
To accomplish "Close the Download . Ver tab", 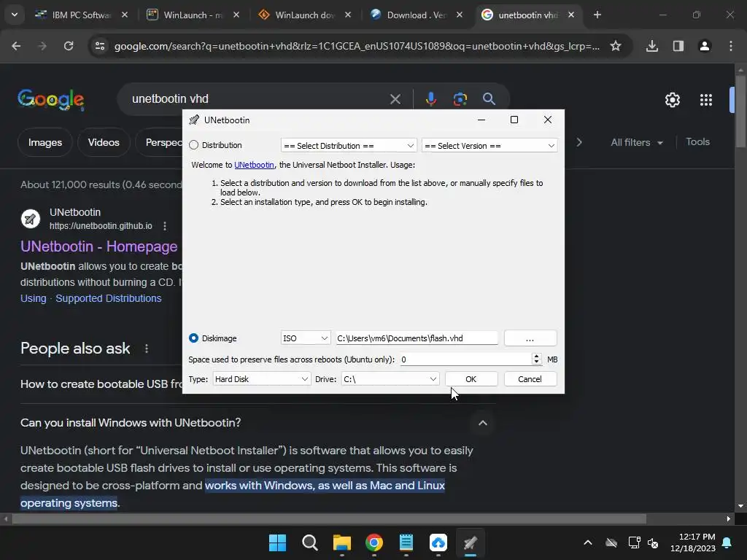I will tap(460, 15).
